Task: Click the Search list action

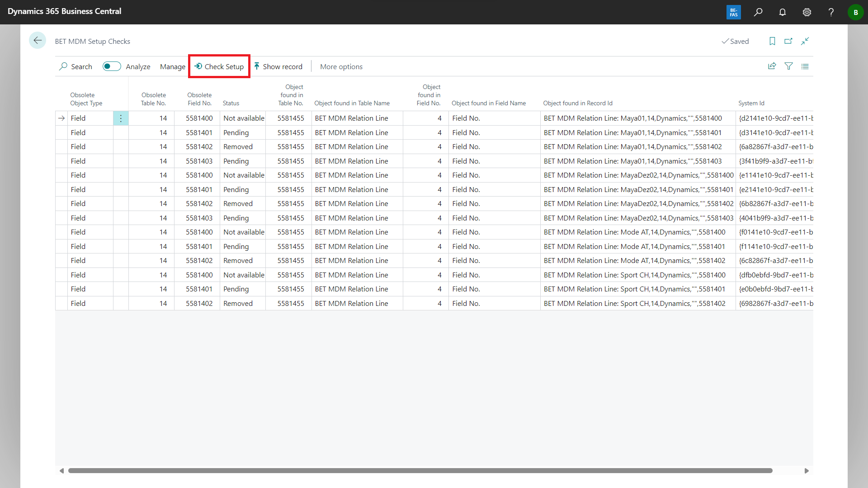Action: click(x=75, y=66)
